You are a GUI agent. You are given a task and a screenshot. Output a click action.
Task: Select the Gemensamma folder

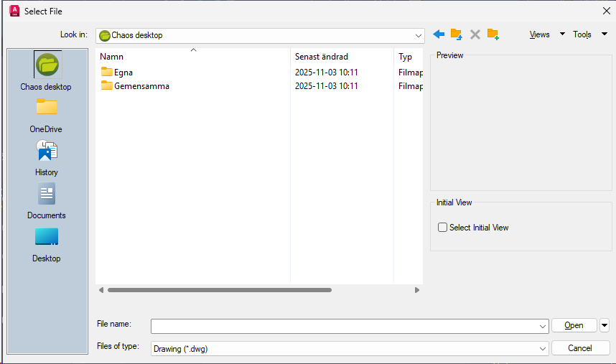pos(141,86)
